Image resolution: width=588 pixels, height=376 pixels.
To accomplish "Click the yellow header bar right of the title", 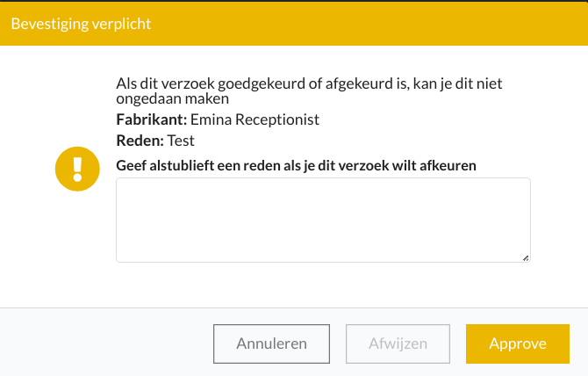I will point(368,24).
